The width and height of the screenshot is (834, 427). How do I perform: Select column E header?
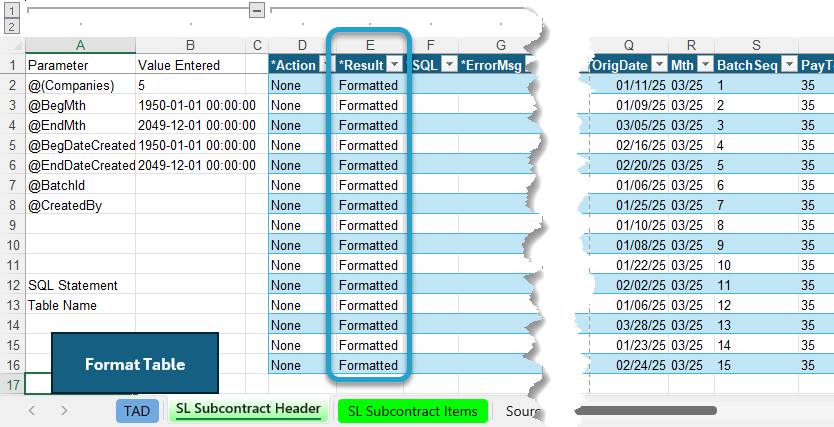(370, 45)
